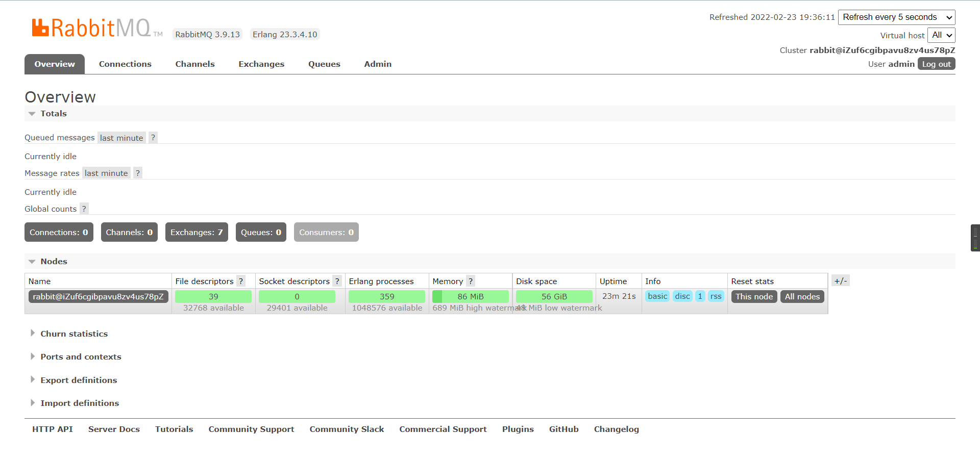This screenshot has width=980, height=460.
Task: Open node rabbit@iZuf6cgibpavu8zv4us78pZ details
Action: 98,297
